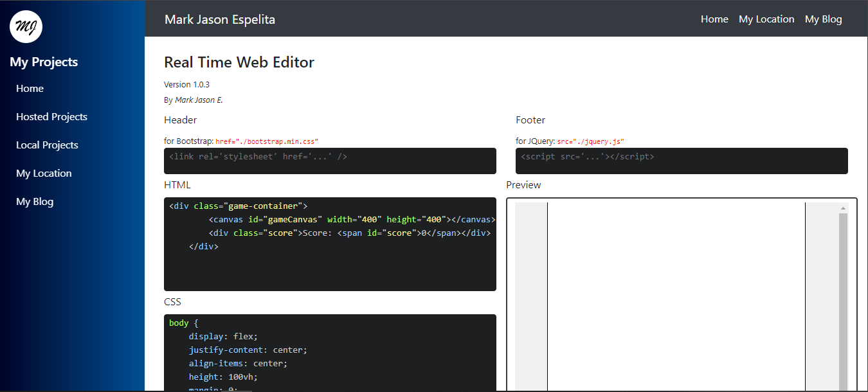Open Home in the sidebar
The height and width of the screenshot is (392, 868).
(30, 89)
